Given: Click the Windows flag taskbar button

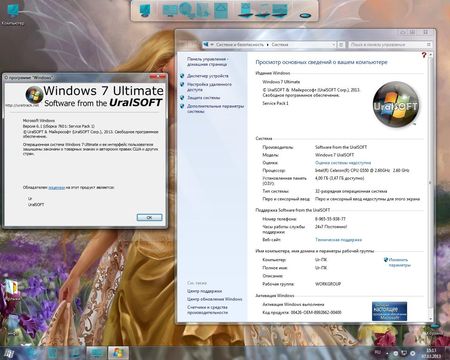Looking at the screenshot, I should pyautogui.click(x=118, y=353).
